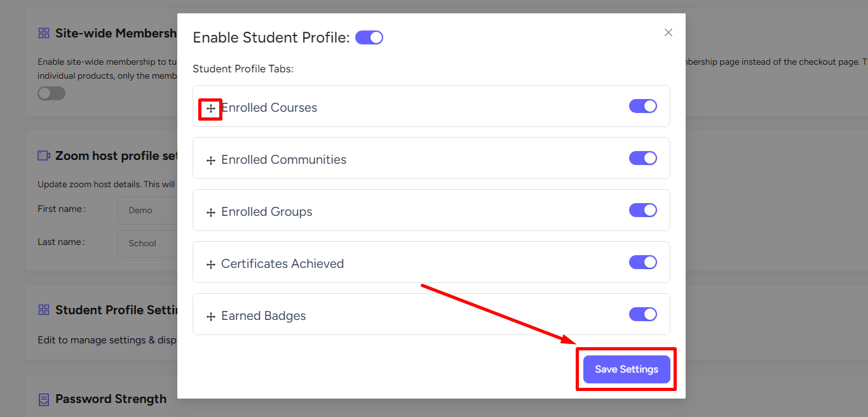Click the First name input field
868x417 pixels.
click(x=147, y=210)
